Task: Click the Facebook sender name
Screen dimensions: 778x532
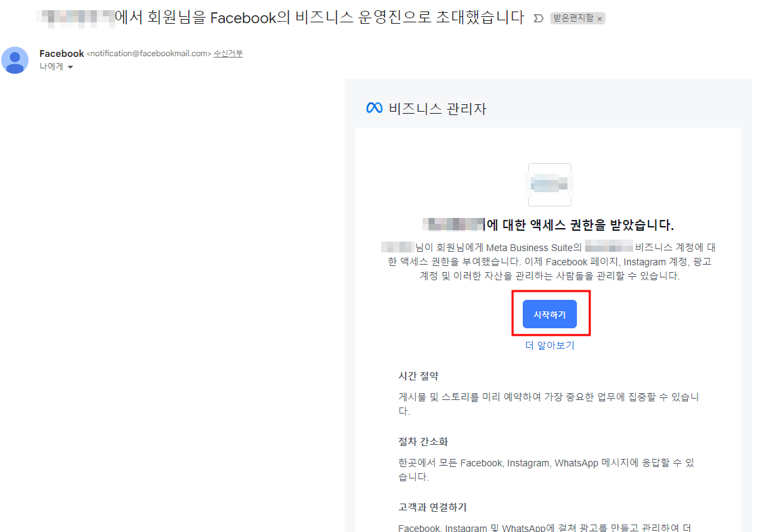Action: [x=61, y=53]
